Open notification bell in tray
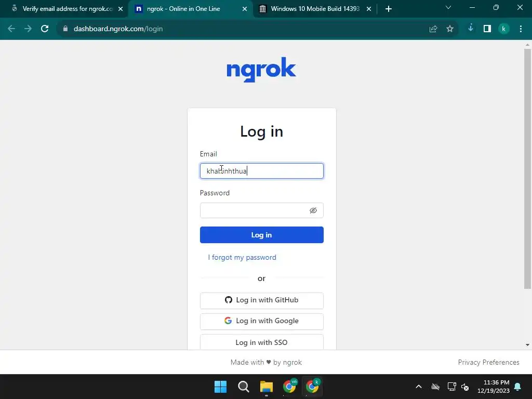 (518, 387)
